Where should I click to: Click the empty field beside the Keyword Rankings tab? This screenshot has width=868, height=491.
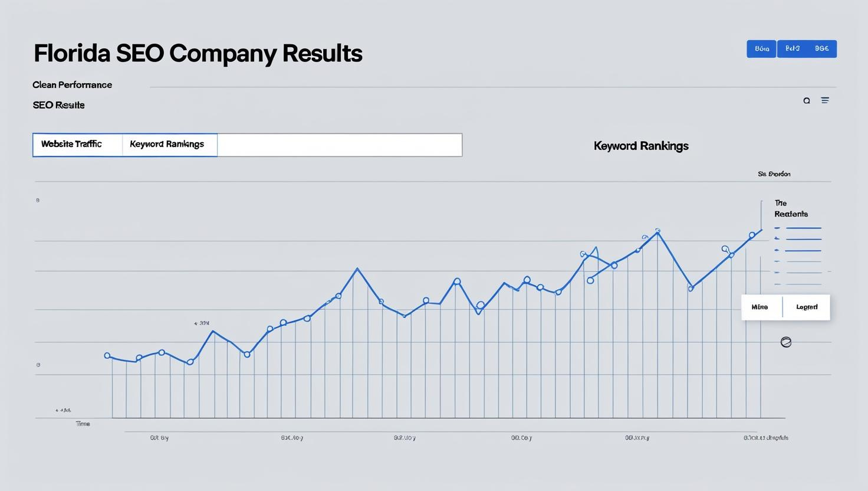tap(340, 145)
